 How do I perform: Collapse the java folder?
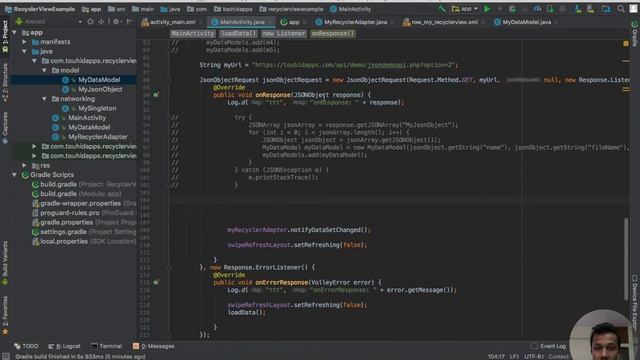(x=24, y=51)
